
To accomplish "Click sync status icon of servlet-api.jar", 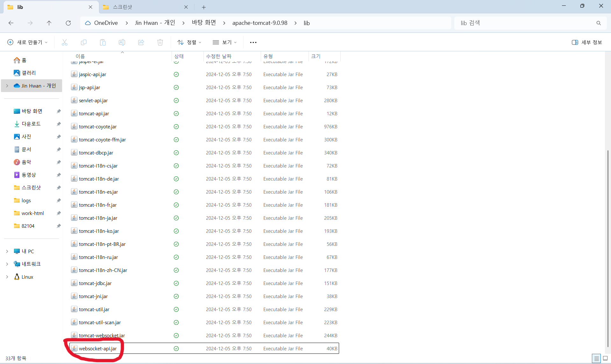I will tap(176, 100).
